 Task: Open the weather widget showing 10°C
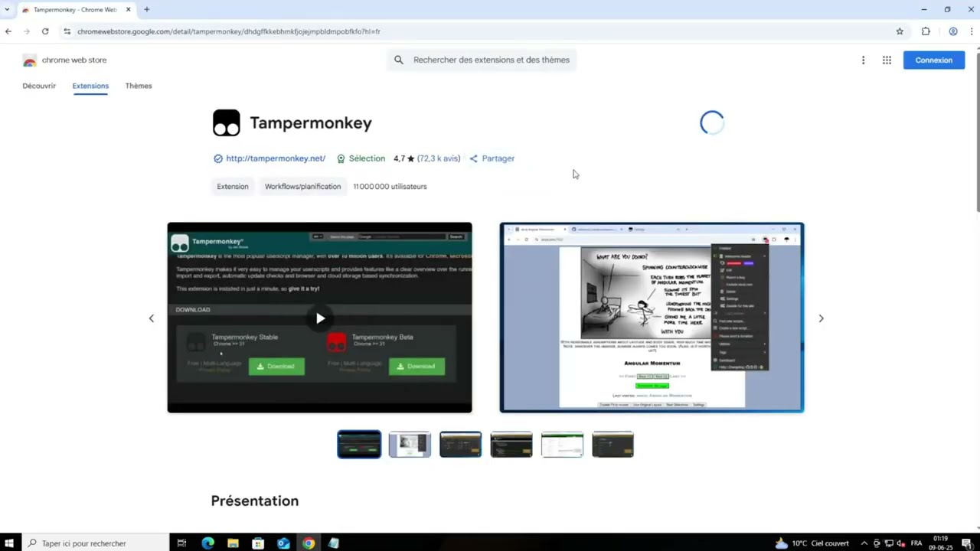[812, 543]
